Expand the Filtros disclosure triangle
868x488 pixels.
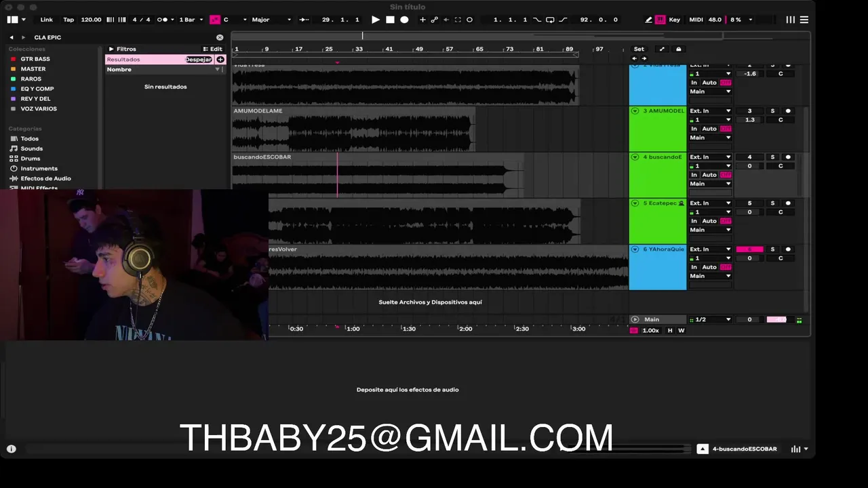111,49
